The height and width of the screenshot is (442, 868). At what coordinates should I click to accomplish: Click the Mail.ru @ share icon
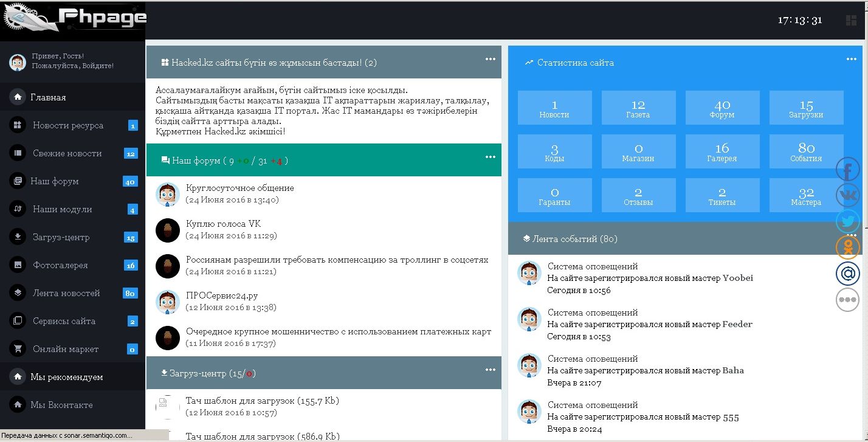click(848, 274)
